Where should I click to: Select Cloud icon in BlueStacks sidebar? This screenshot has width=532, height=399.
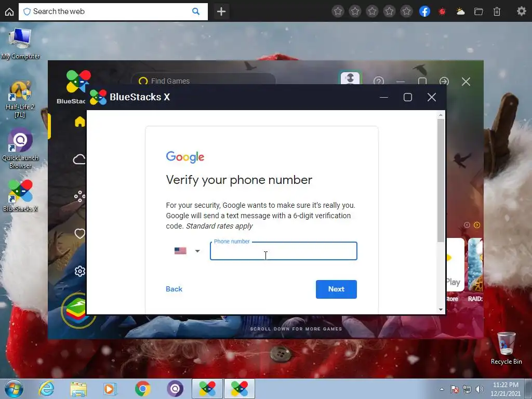(79, 159)
